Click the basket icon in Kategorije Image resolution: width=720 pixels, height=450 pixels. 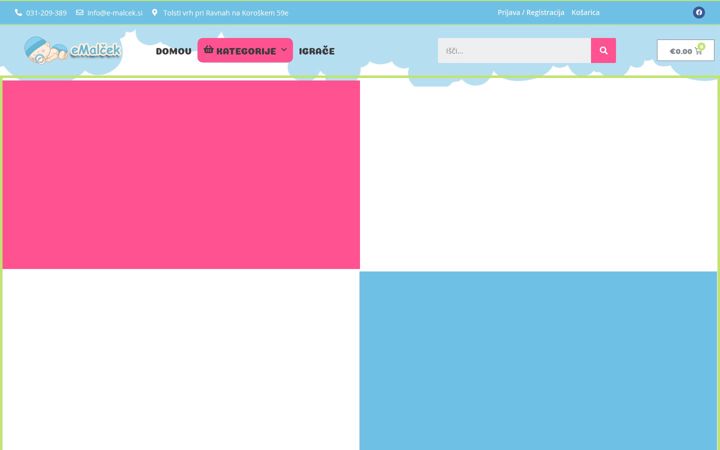(208, 49)
